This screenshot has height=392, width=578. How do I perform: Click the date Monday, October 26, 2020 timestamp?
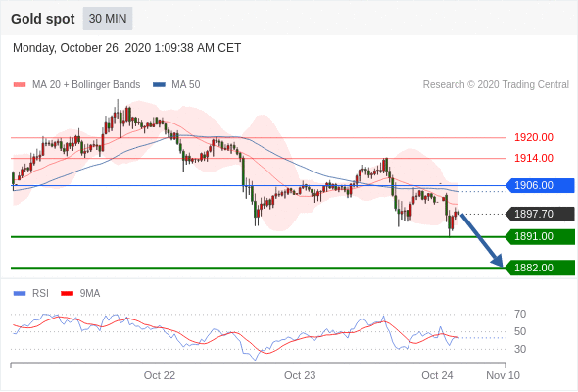126,48
